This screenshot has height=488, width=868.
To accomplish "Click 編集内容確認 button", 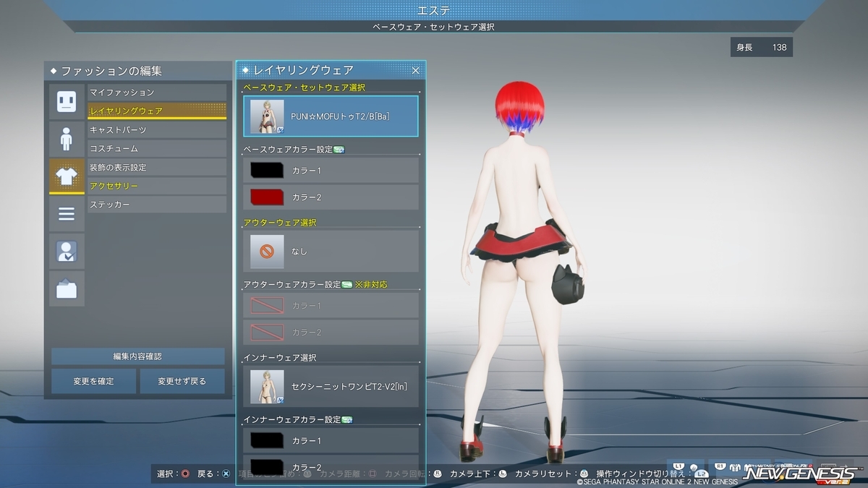I will pos(137,356).
